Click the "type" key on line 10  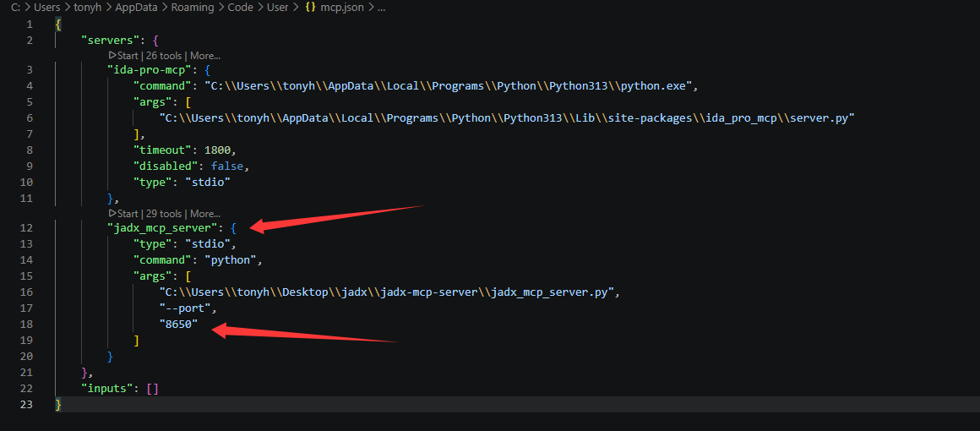(152, 182)
